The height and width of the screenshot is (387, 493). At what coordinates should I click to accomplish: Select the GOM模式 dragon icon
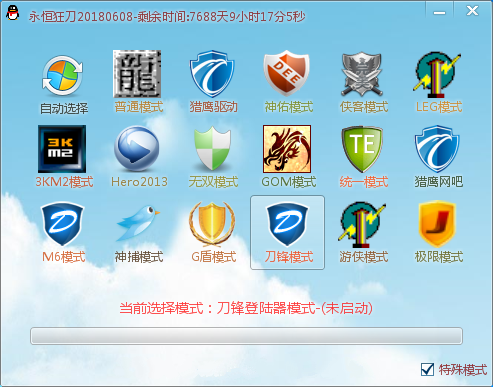click(x=287, y=149)
